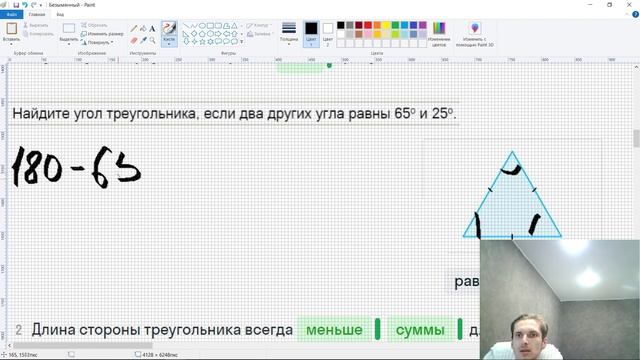This screenshot has height=360, width=640.
Task: Switch to the Вид ribbon tab
Action: tap(60, 15)
